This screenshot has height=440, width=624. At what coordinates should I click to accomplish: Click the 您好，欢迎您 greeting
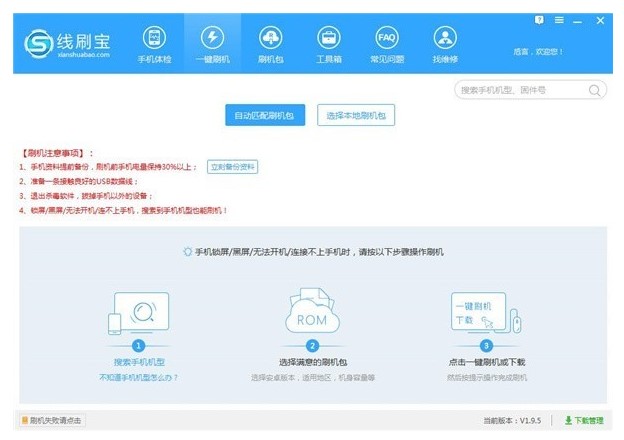[x=538, y=52]
